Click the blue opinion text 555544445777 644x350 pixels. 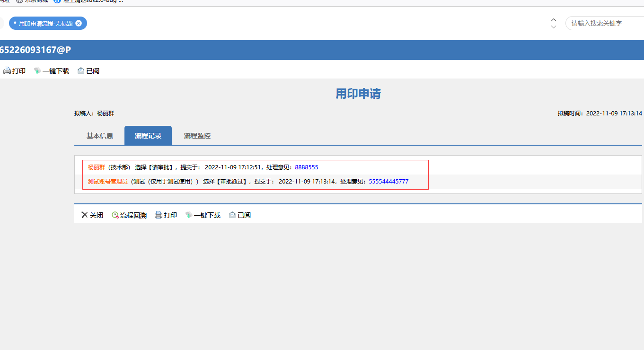click(388, 182)
